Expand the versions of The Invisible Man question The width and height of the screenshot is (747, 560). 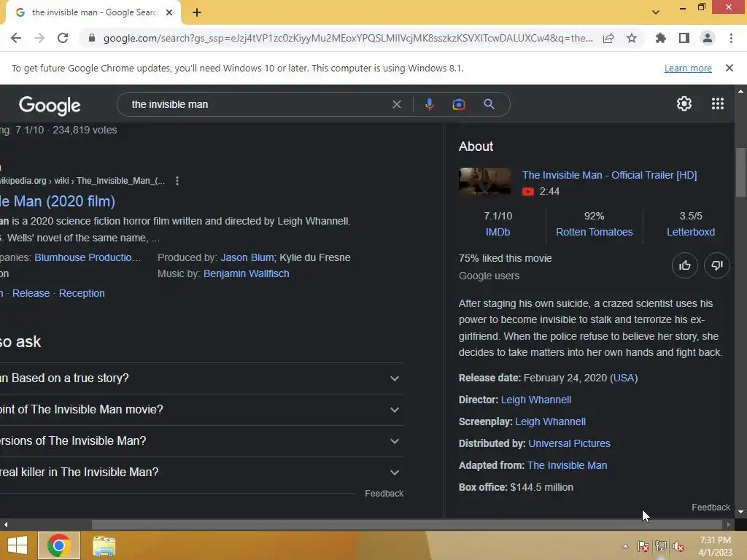click(x=201, y=441)
